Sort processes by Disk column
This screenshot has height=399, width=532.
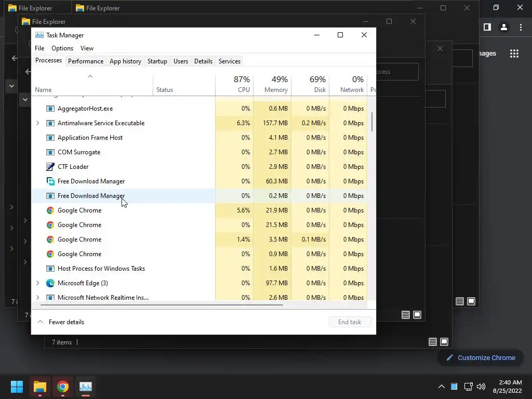coord(310,85)
